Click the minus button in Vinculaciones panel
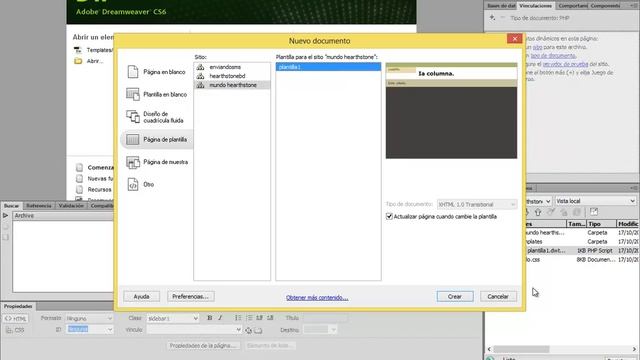 click(x=502, y=18)
